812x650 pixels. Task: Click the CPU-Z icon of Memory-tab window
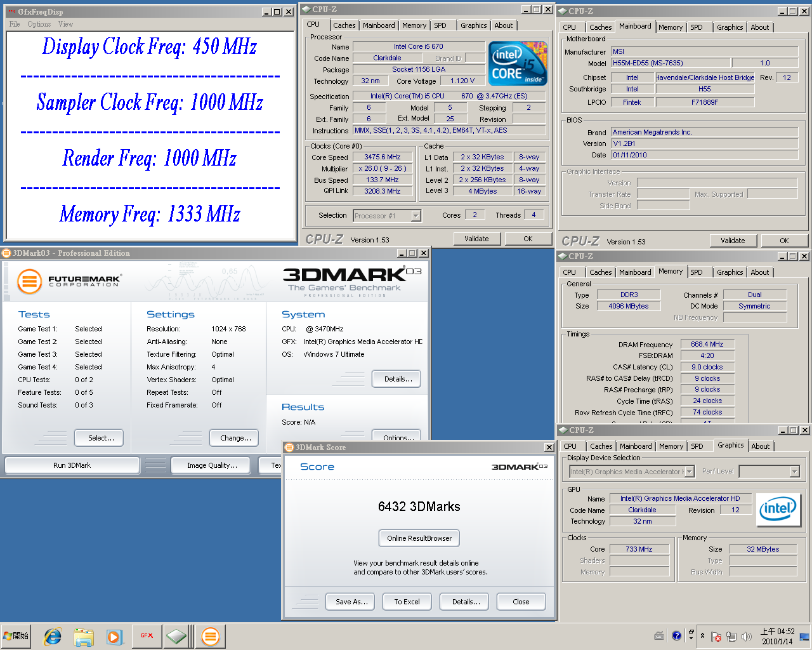coord(562,256)
